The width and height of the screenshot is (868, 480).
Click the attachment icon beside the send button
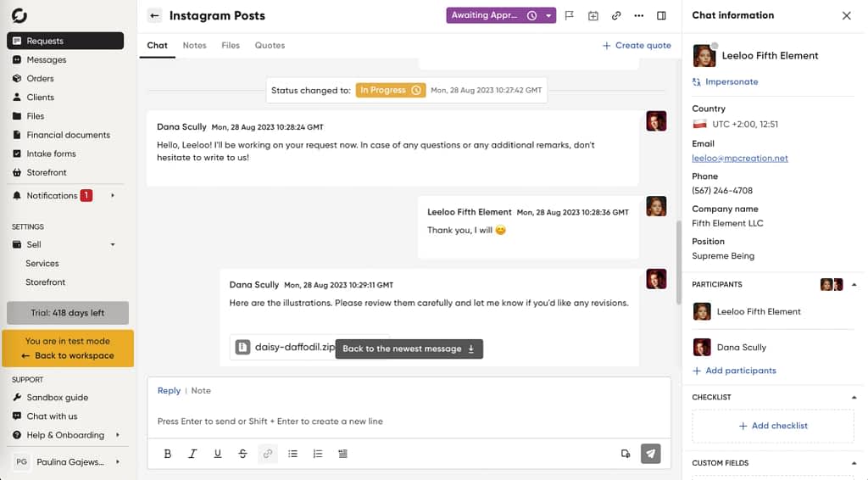click(x=626, y=454)
